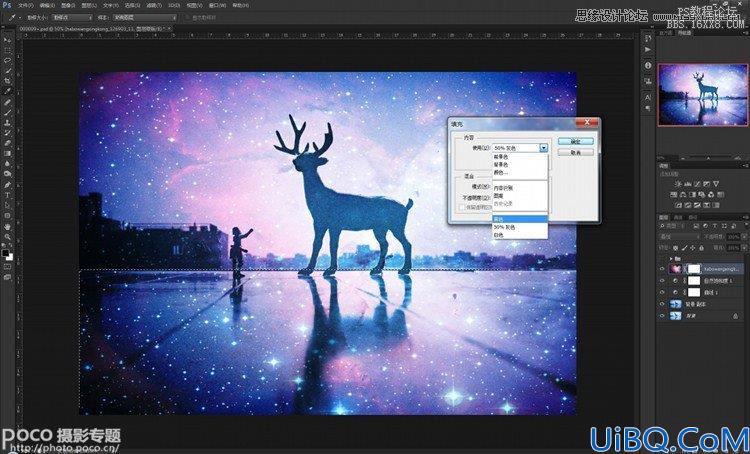The image size is (750, 454).
Task: Open the 编辑(E) menu
Action: click(47, 5)
